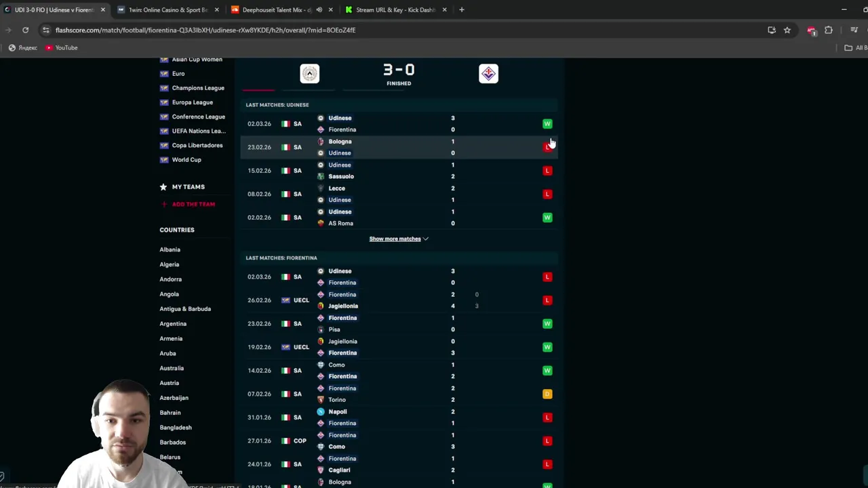Open the Fiorentina vs Jagiellonia 26.02.26 match
This screenshot has width=868, height=488.
pyautogui.click(x=399, y=300)
